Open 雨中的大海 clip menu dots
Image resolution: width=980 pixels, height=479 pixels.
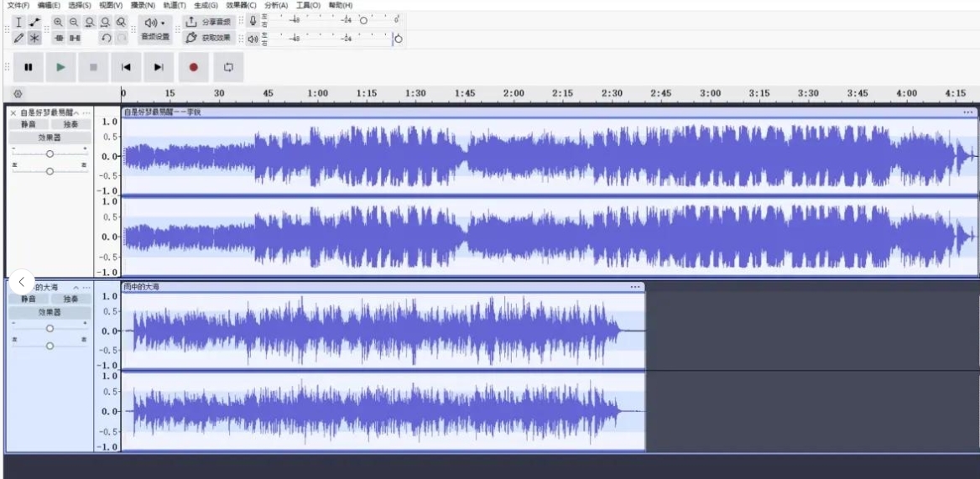coord(635,287)
